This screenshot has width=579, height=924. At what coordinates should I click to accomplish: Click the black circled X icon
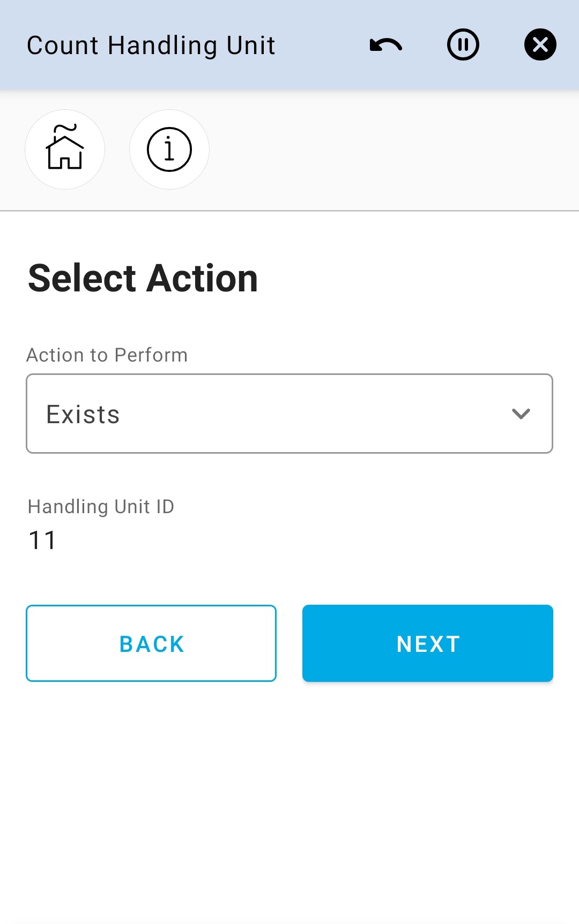pos(540,44)
